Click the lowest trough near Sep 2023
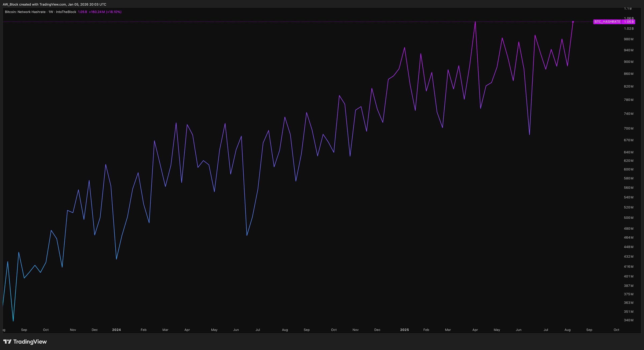Screen dimensions: 644x350 [13, 321]
